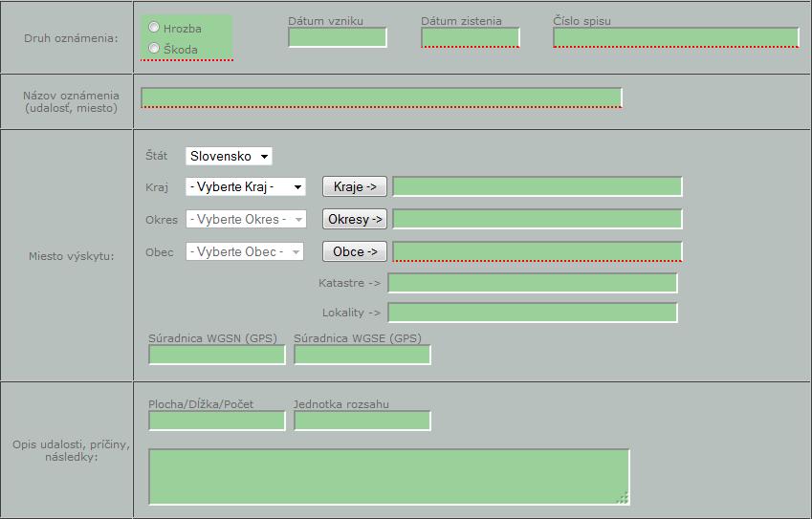
Task: Focus the Súradnica WGSN (GPS) field
Action: pyautogui.click(x=217, y=355)
